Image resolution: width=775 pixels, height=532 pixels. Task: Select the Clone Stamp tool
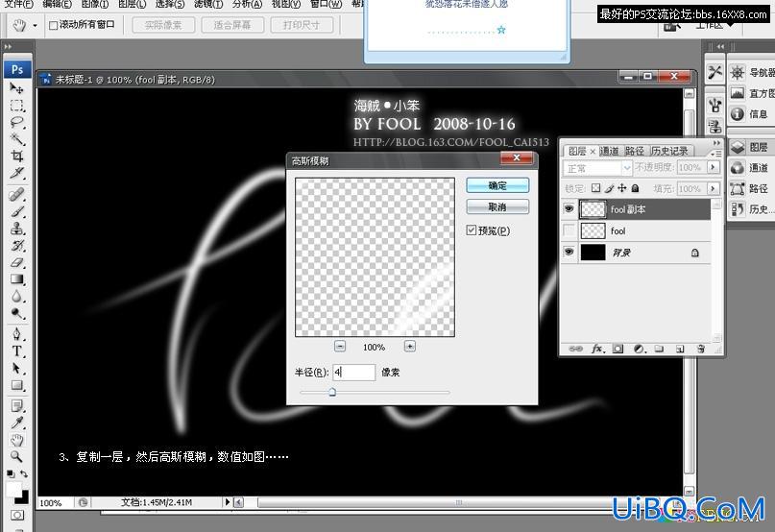coord(16,229)
